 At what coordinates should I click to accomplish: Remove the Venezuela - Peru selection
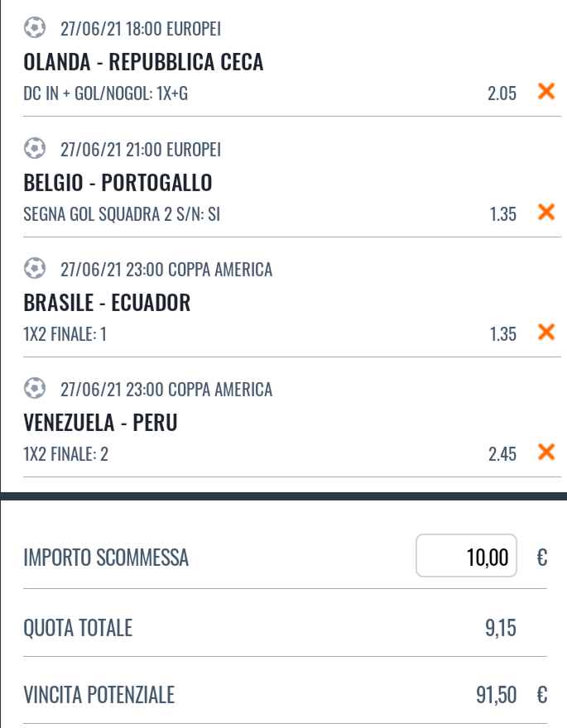click(x=546, y=452)
